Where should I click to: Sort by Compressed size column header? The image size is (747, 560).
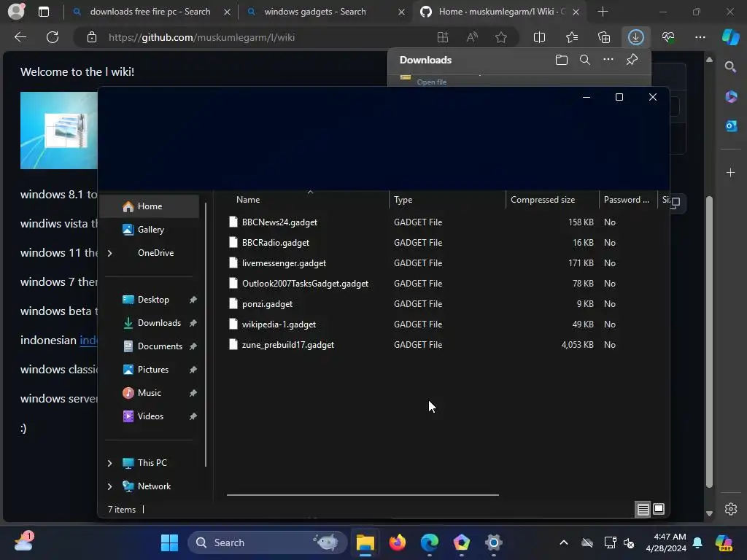(552, 200)
